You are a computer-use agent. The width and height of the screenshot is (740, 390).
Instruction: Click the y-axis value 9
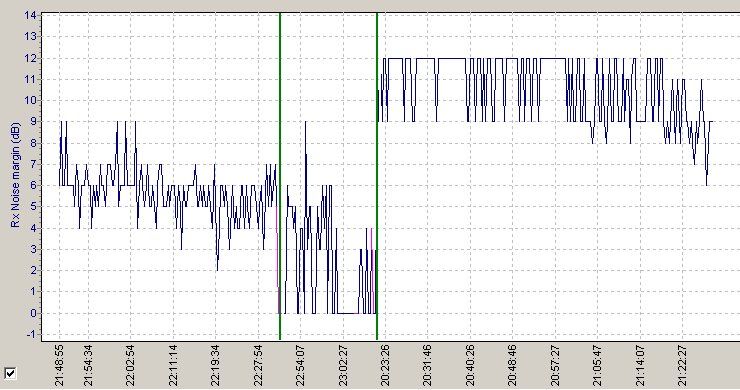pos(33,121)
